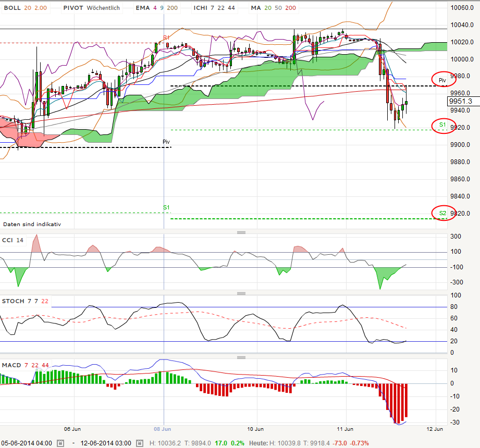Viewport: 480px width, 448px height.
Task: Click the MACD axis value -30
Action: (455, 422)
